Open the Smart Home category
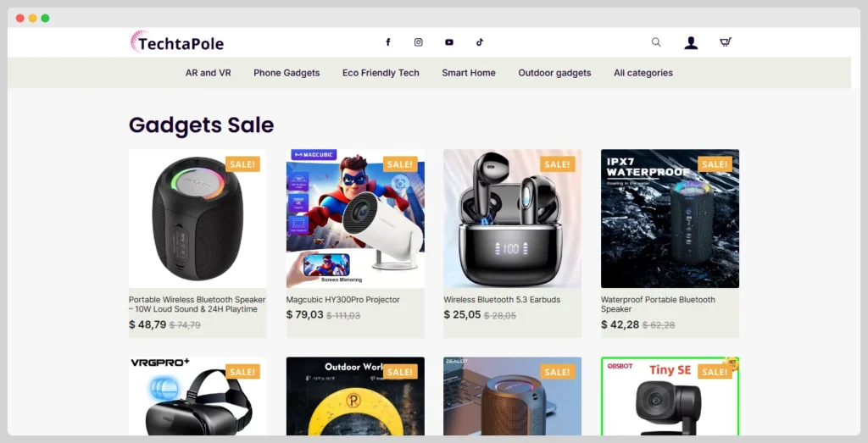The image size is (868, 443). pos(469,73)
